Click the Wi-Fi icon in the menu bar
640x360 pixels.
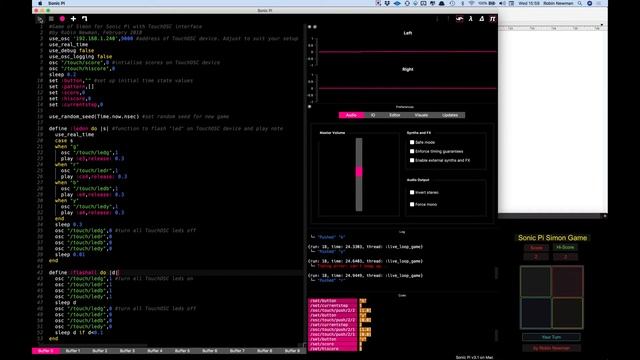[x=471, y=3]
